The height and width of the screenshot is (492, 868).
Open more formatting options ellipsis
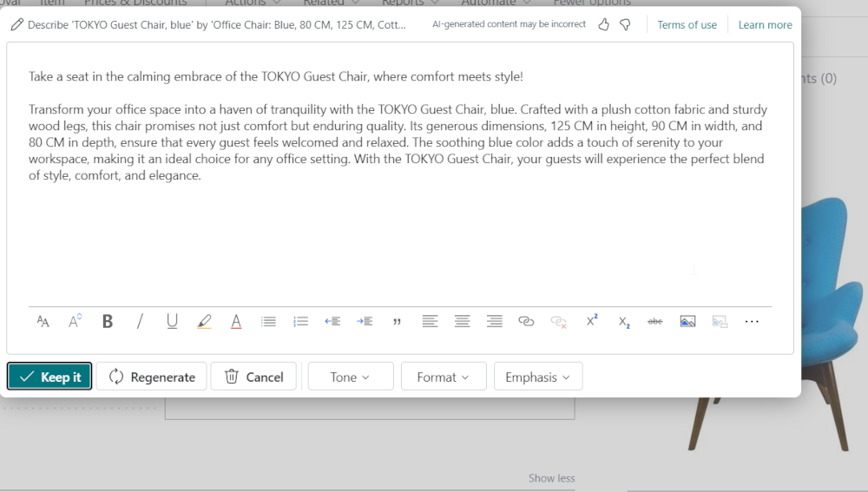click(x=752, y=321)
